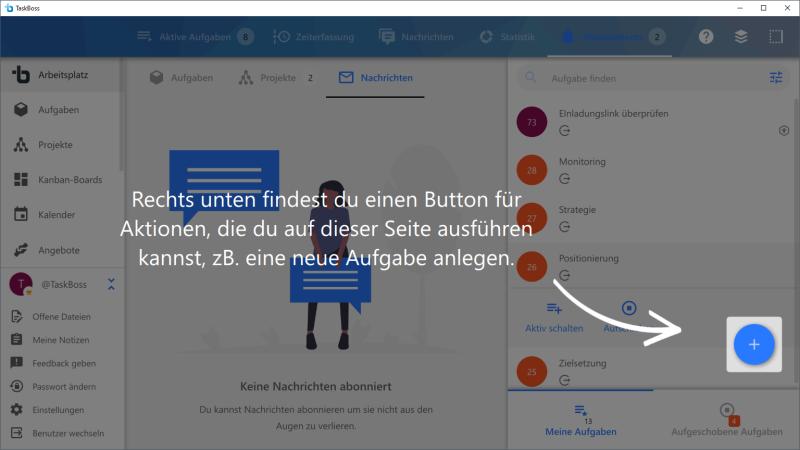Open Aufgaben in the left sidebar
This screenshot has width=800, height=450.
[x=61, y=110]
